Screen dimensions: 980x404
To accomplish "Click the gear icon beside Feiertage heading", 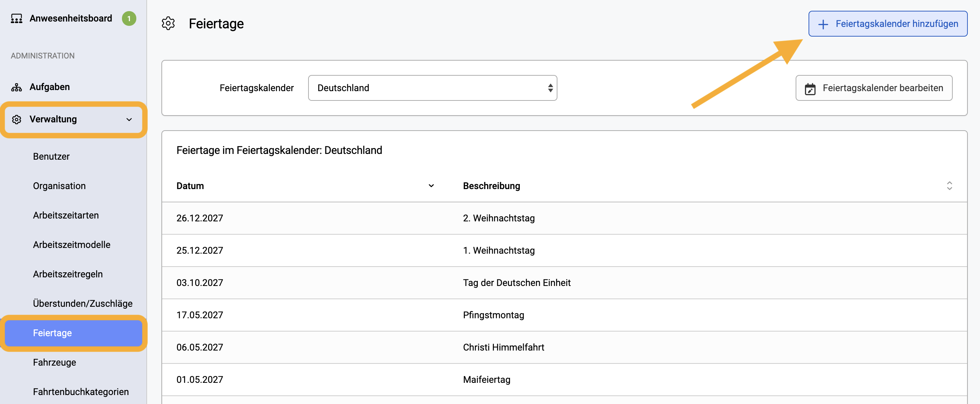I will point(168,24).
